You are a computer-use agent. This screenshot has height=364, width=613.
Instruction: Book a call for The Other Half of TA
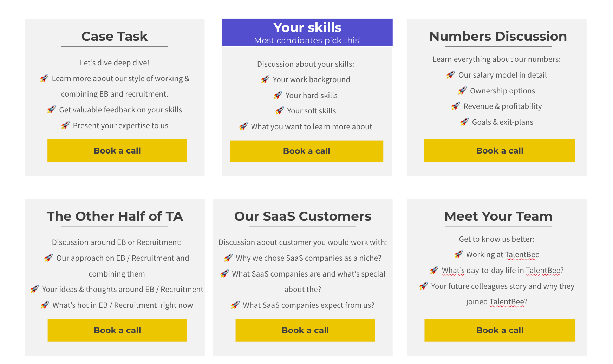[117, 330]
